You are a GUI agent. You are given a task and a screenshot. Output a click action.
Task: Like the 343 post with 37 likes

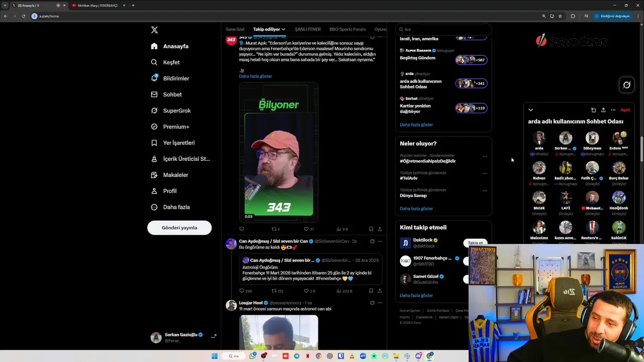coord(308,229)
